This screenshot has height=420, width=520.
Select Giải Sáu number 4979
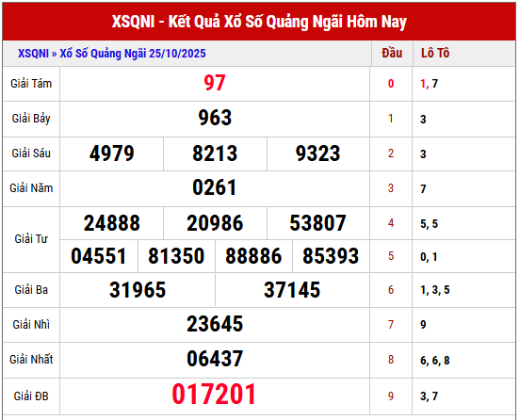pos(112,153)
